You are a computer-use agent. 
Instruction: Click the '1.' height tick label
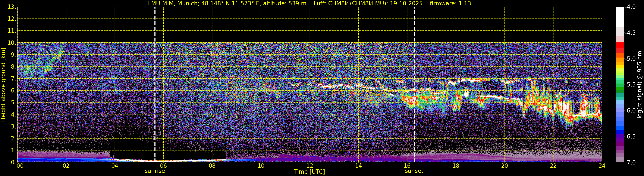(13, 151)
